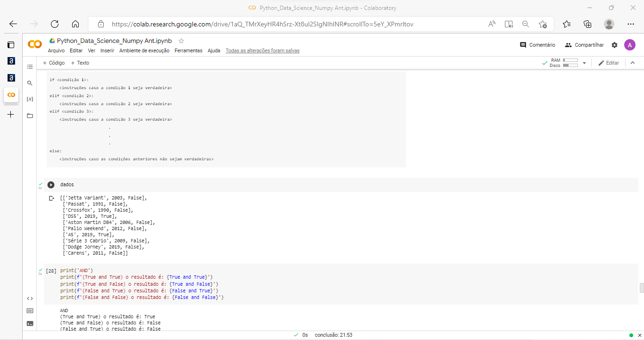Screen dimensions: 644x340
Task: Switch to second pinned 'a' vertical tab
Action: coord(11,78)
